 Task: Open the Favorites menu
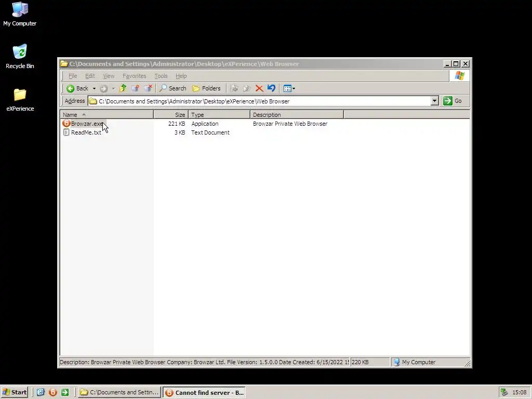click(x=135, y=76)
